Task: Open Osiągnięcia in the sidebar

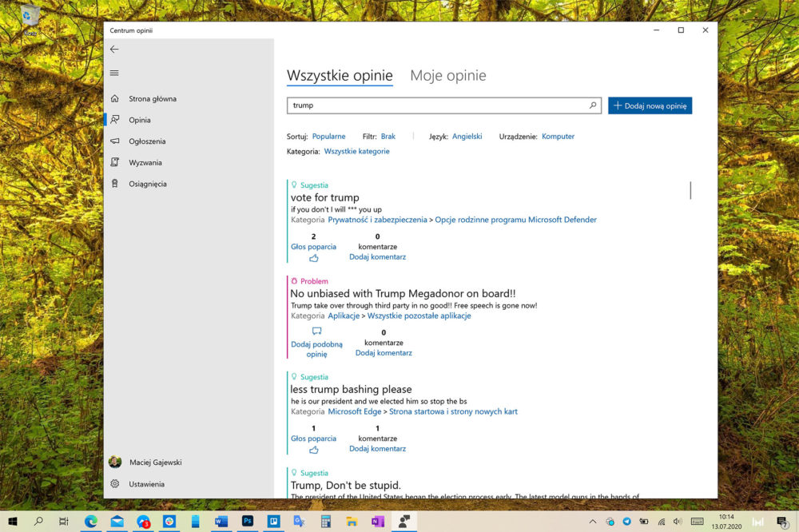Action: 147,184
